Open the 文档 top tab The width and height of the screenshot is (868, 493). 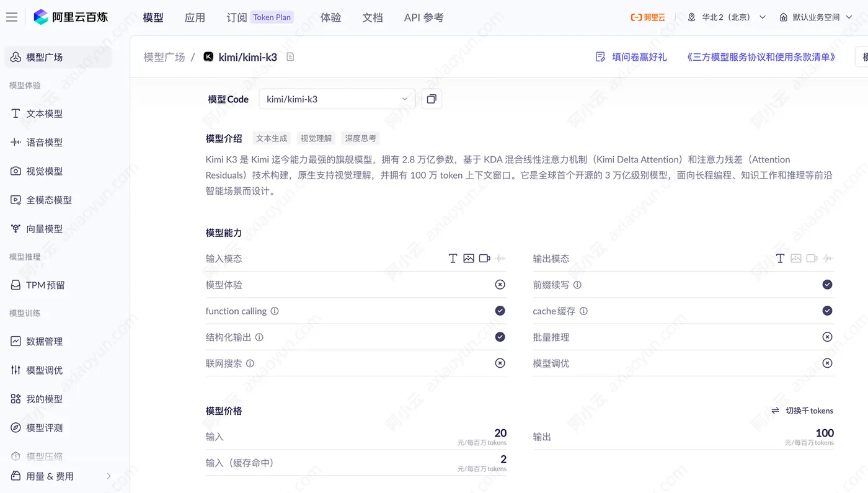tap(373, 17)
